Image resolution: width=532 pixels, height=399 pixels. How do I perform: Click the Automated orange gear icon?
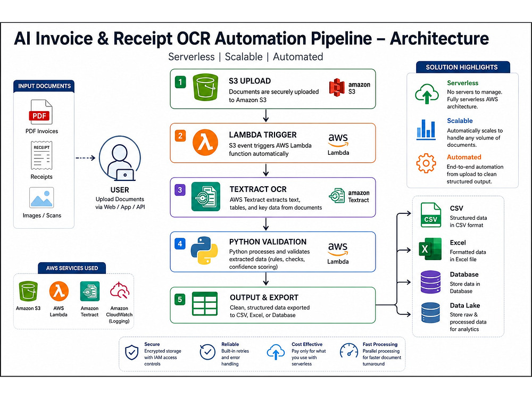pyautogui.click(x=426, y=163)
